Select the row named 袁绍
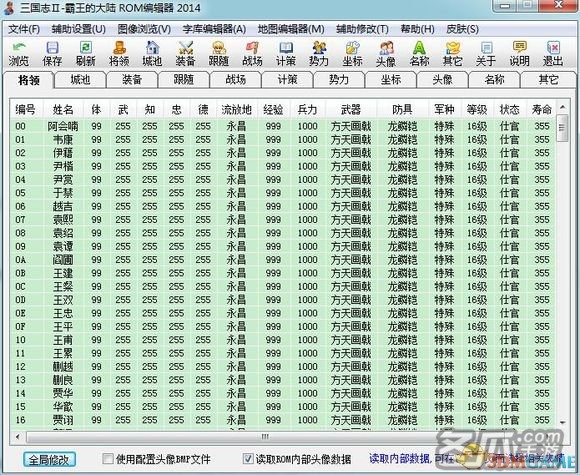 coord(282,233)
